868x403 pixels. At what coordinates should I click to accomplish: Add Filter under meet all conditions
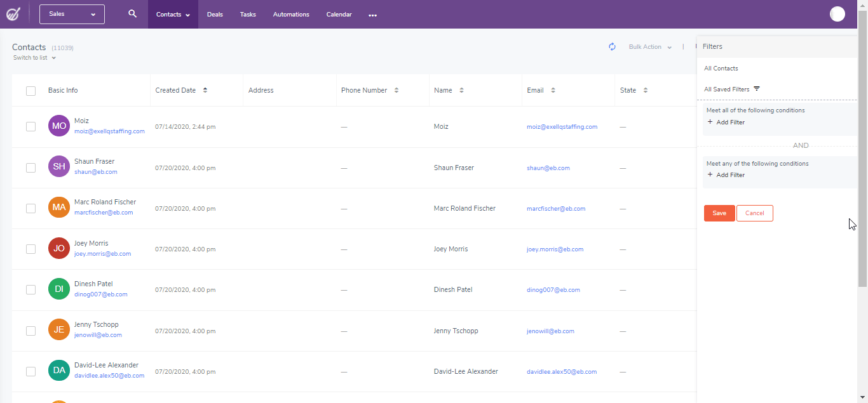726,122
